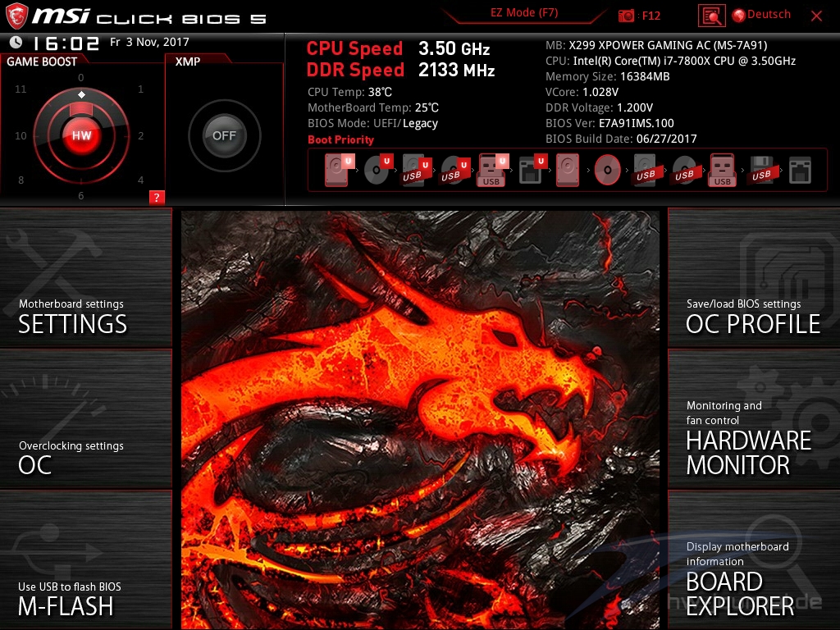Close the BIOS with the X

pyautogui.click(x=816, y=16)
